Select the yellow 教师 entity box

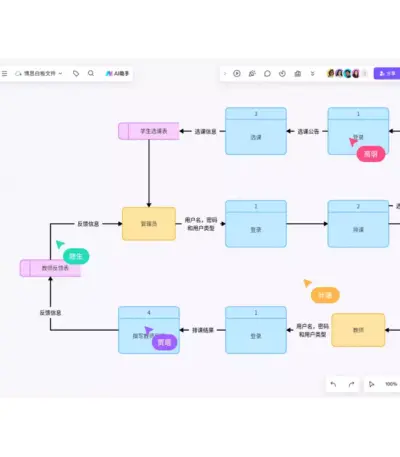(x=358, y=330)
